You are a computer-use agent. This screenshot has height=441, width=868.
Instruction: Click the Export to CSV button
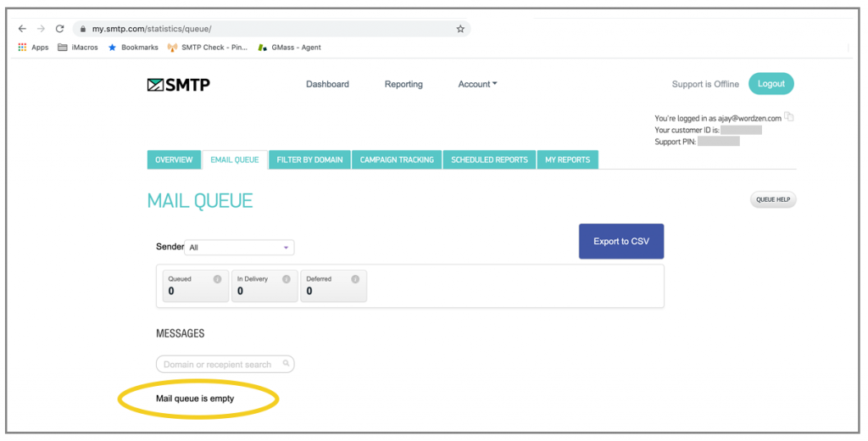point(620,242)
